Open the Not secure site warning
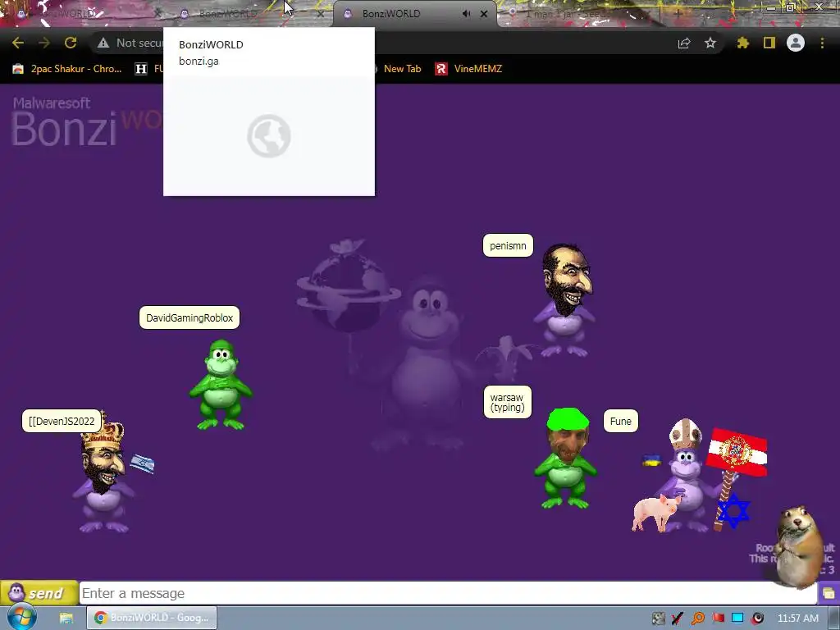The width and height of the screenshot is (840, 630). [130, 43]
